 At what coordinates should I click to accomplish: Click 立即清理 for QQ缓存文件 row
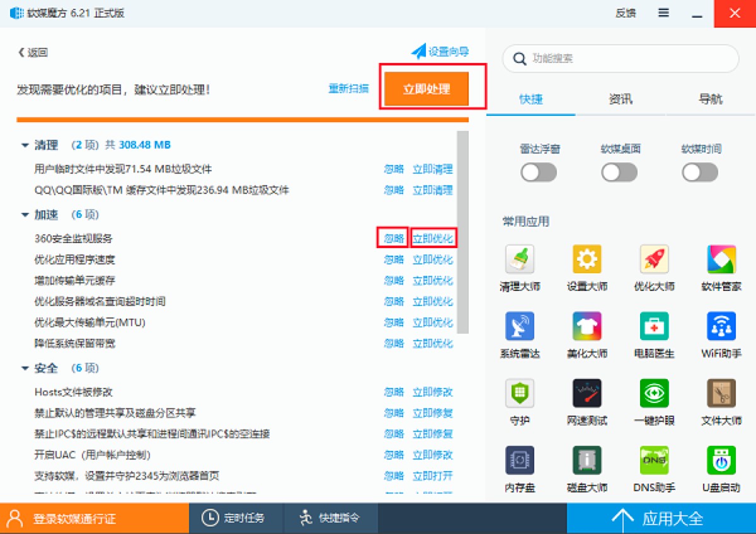tap(433, 190)
